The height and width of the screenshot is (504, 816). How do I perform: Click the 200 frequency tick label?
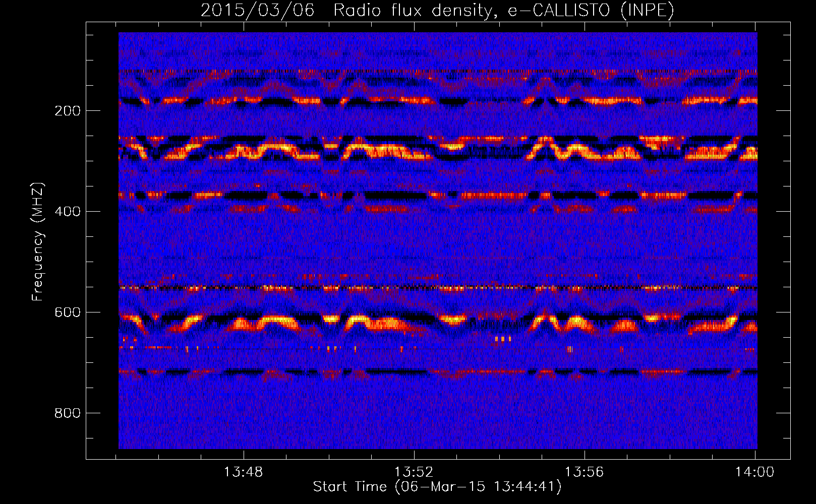pyautogui.click(x=68, y=111)
